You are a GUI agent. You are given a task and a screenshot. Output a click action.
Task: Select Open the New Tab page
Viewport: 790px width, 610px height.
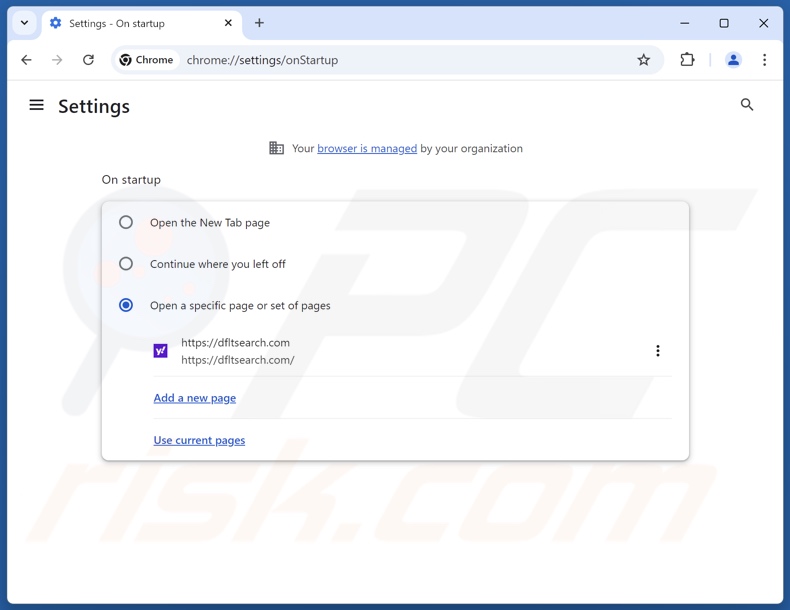[x=126, y=222]
